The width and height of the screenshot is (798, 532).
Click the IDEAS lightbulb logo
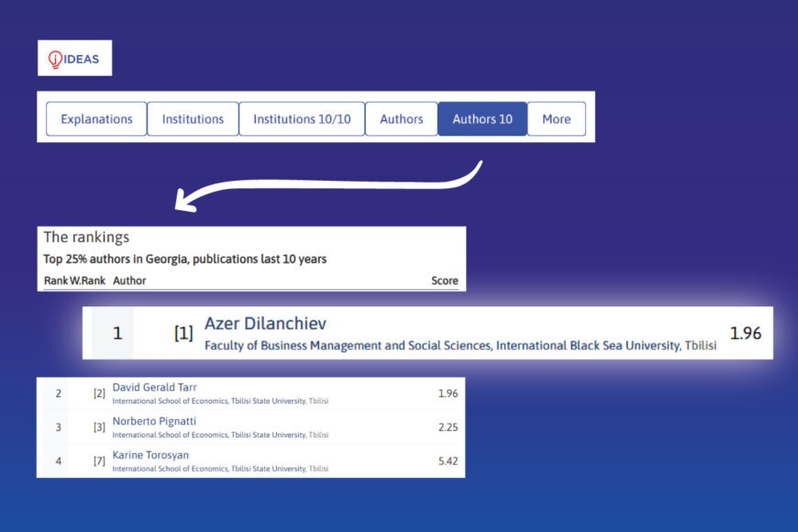click(x=74, y=59)
